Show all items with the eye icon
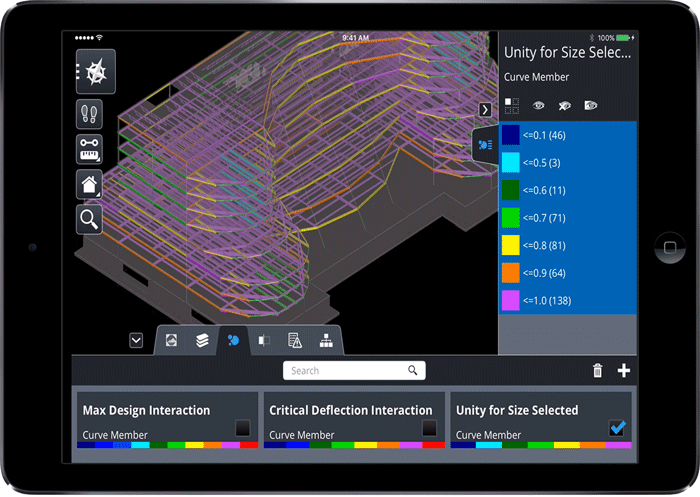The image size is (700, 497). (538, 104)
